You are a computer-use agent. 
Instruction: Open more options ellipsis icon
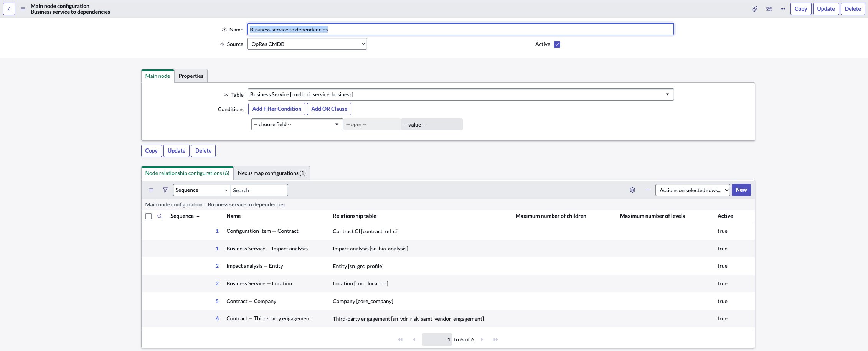coord(783,9)
